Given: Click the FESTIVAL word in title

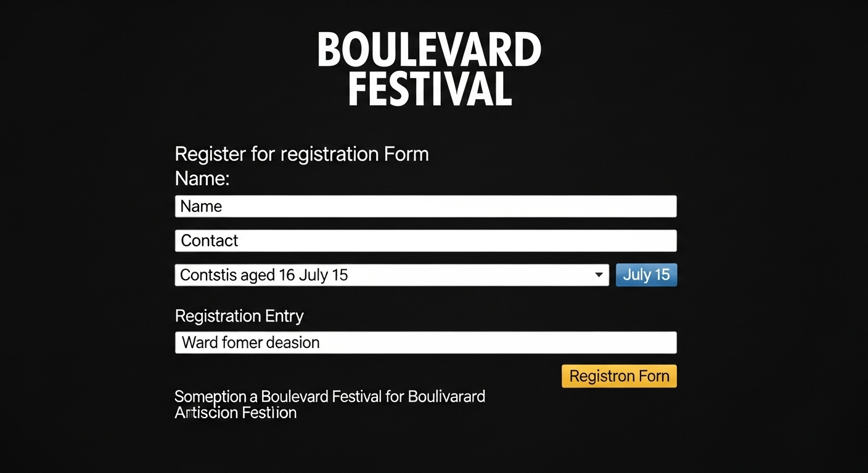Looking at the screenshot, I should [x=430, y=89].
